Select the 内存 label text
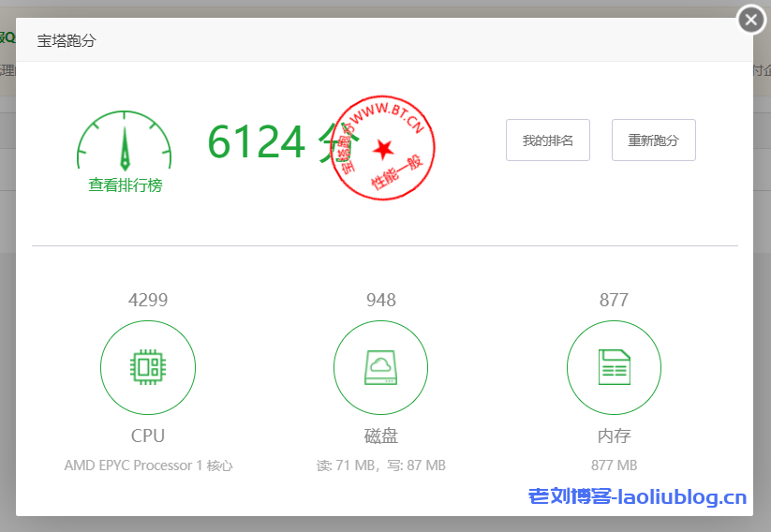Image resolution: width=771 pixels, height=532 pixels. [614, 436]
